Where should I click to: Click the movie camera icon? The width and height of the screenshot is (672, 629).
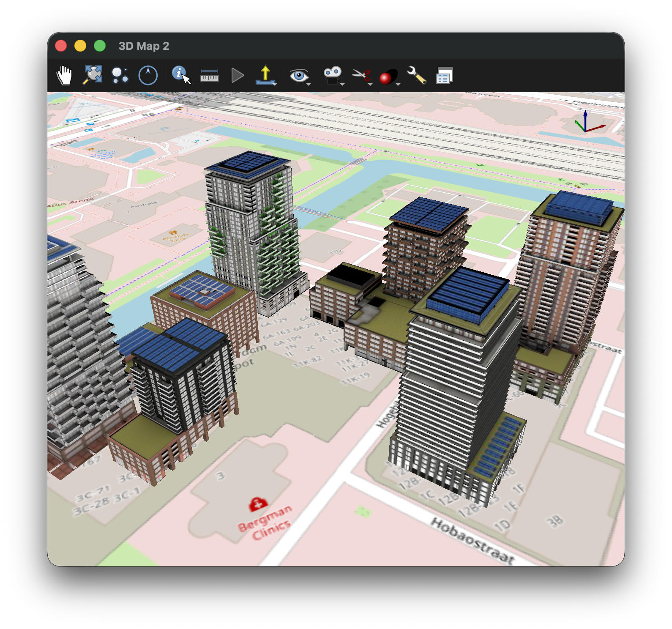point(333,75)
